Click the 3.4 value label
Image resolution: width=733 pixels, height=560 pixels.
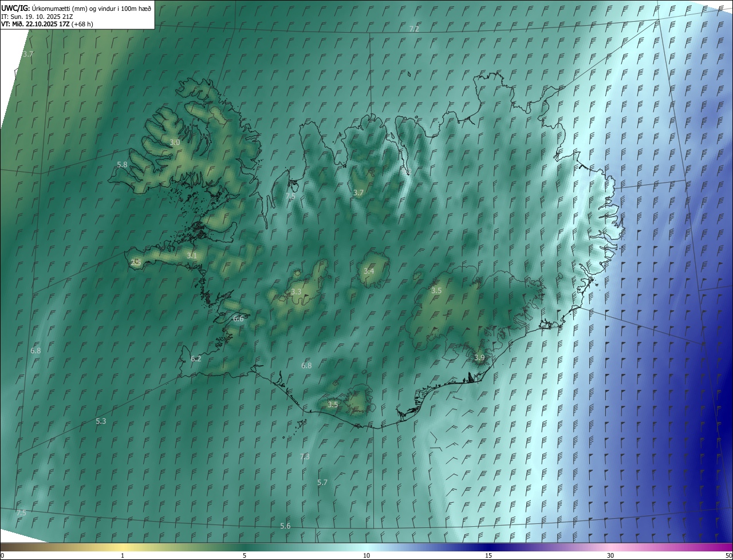[369, 271]
